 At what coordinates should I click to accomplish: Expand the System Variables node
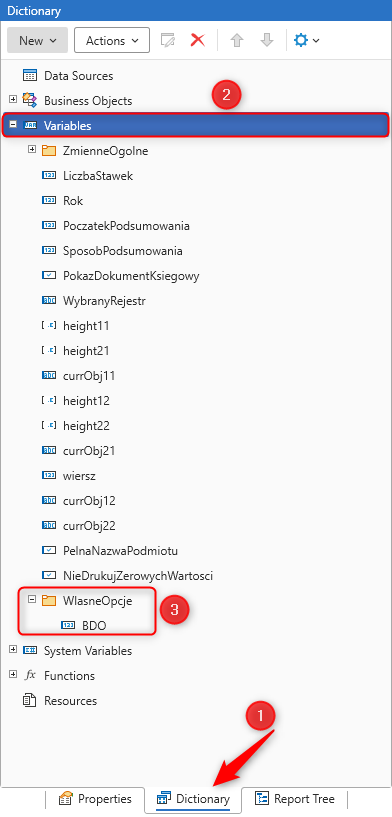click(x=13, y=649)
